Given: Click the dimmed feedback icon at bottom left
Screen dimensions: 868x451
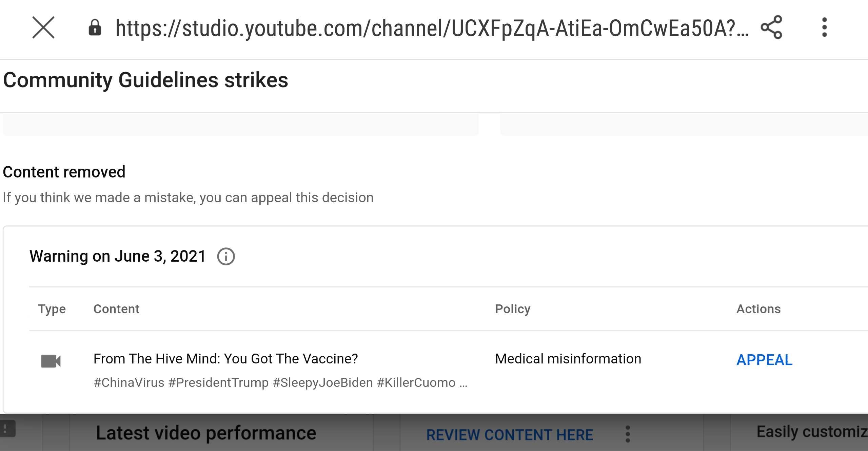Looking at the screenshot, I should (x=7, y=429).
